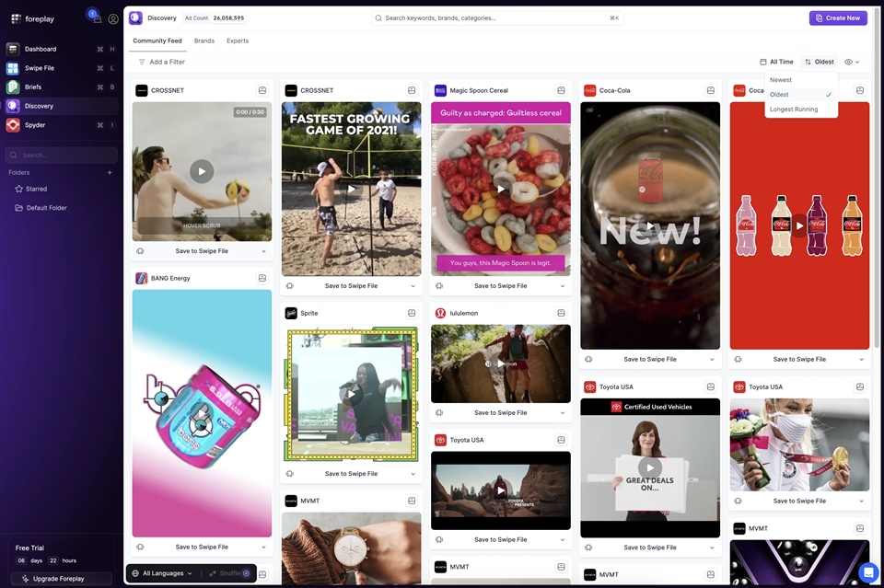884x588 pixels.
Task: Open the eye visibility options
Action: coord(852,62)
